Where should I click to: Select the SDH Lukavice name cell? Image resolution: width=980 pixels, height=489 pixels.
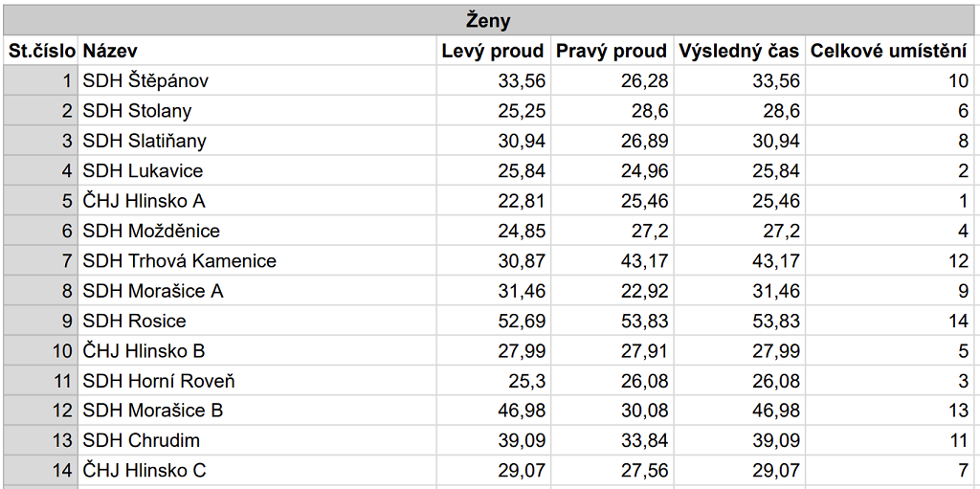click(256, 170)
